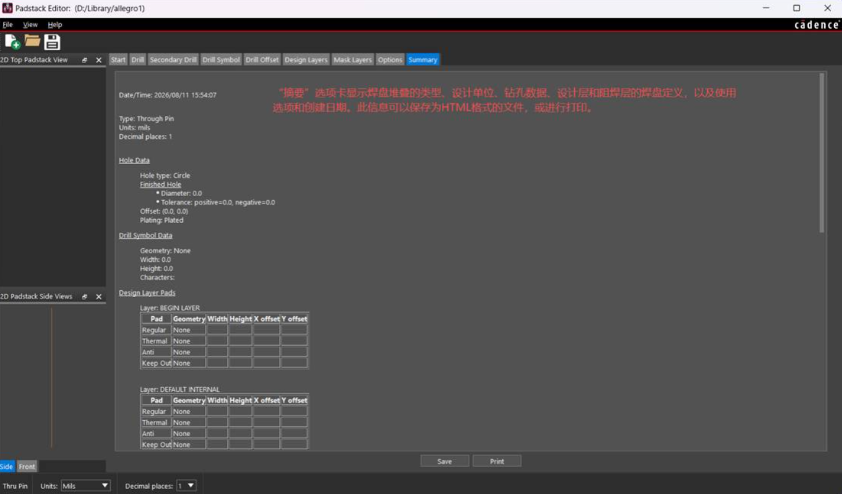
Task: Open the File menu
Action: tap(8, 25)
